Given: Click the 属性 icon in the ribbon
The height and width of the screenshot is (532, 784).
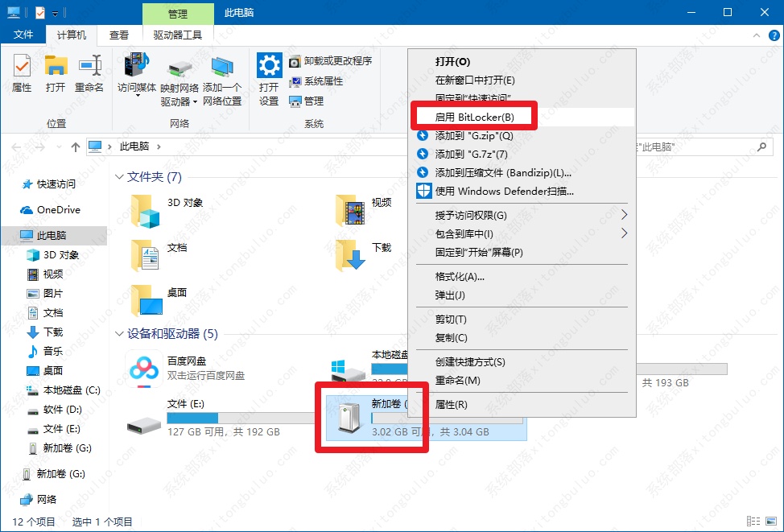Looking at the screenshot, I should coord(22,72).
